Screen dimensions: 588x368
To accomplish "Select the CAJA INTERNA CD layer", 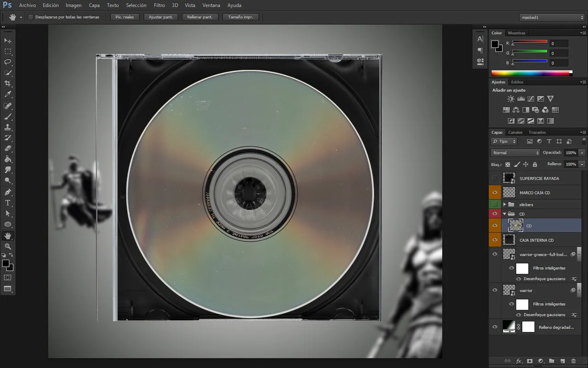I will [x=536, y=240].
